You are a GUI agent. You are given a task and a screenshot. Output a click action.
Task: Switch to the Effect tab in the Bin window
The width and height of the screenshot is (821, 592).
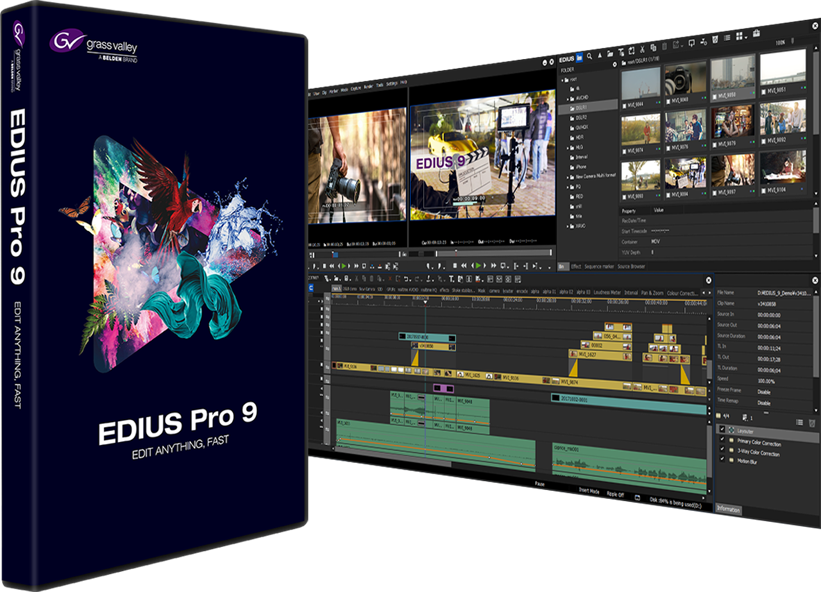[x=576, y=266]
